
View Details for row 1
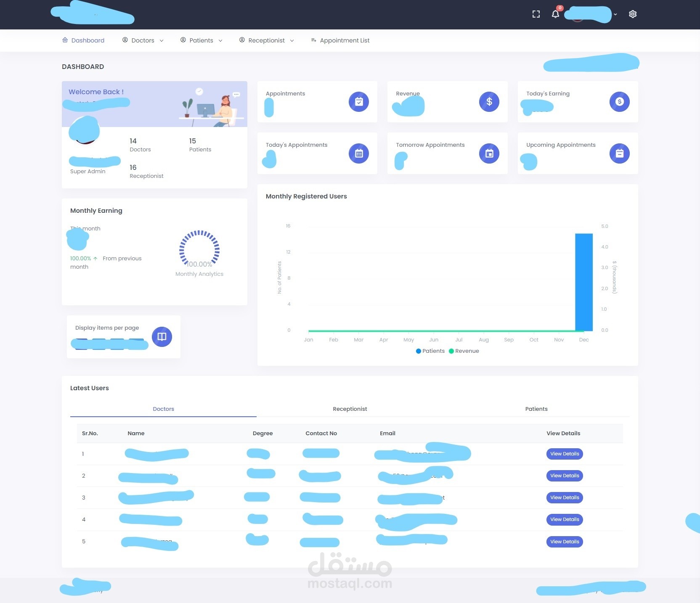pyautogui.click(x=565, y=454)
